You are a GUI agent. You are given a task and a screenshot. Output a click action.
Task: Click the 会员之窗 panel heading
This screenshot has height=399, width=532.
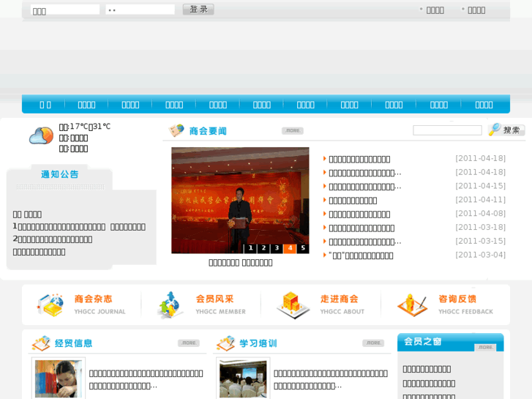point(422,341)
